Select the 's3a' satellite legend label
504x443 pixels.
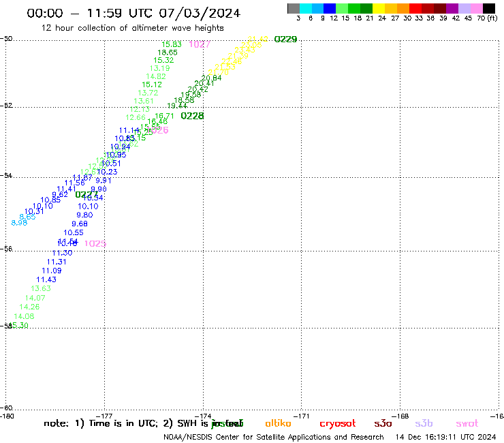[x=383, y=423]
